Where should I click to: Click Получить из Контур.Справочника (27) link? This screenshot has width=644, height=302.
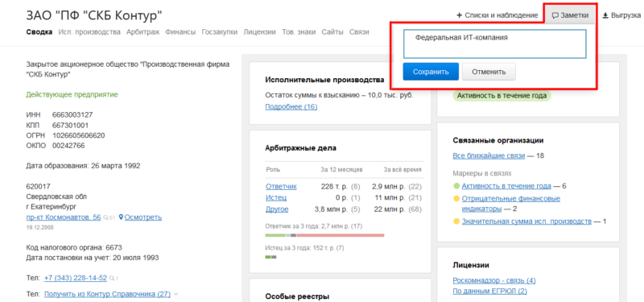point(107,294)
